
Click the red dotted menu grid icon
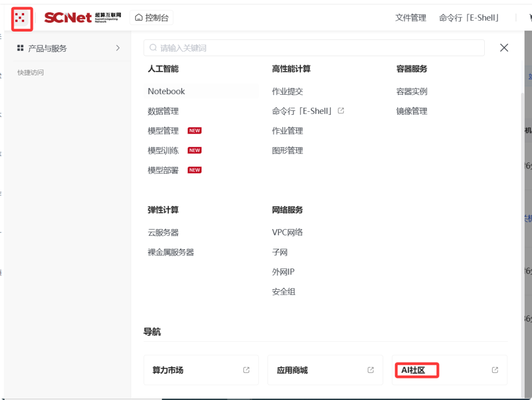tap(20, 17)
